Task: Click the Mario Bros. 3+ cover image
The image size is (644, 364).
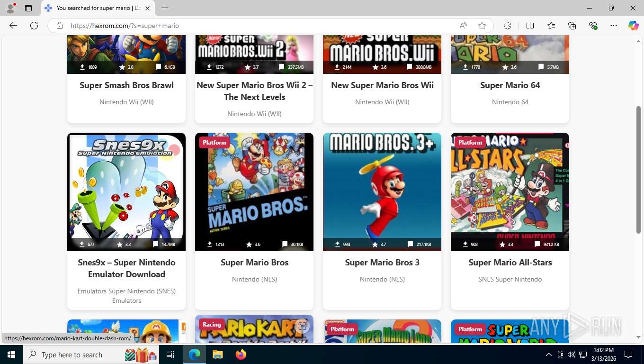Action: 382,192
